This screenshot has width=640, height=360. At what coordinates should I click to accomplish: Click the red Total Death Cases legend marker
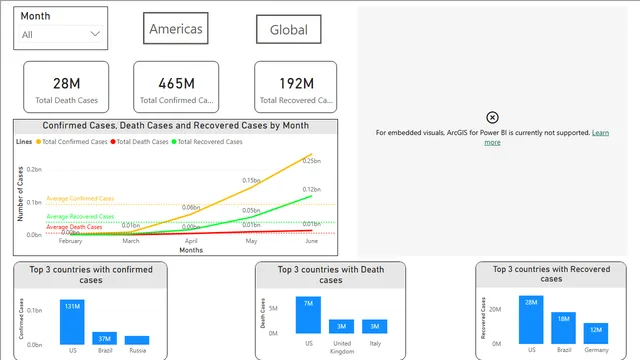tap(113, 142)
